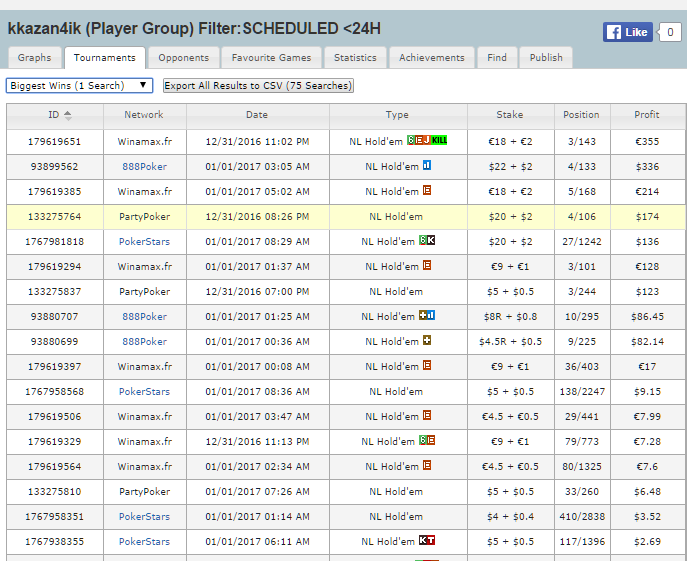687x561 pixels.
Task: Click profit value $86.45
Action: [x=647, y=316]
